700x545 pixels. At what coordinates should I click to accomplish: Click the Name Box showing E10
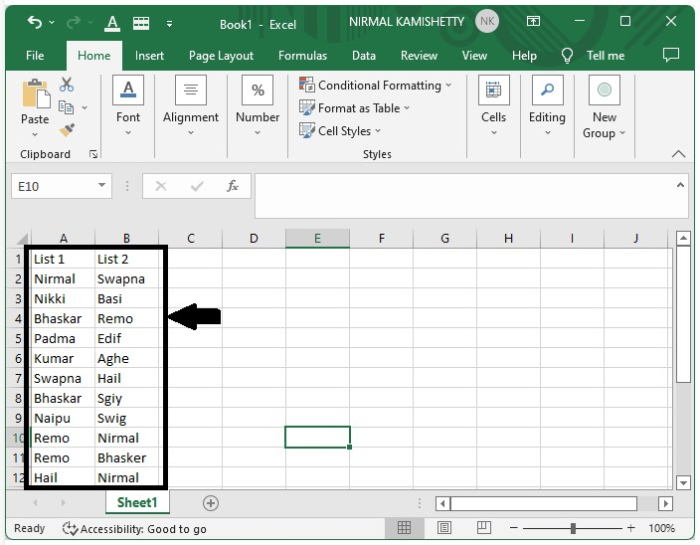click(x=54, y=186)
